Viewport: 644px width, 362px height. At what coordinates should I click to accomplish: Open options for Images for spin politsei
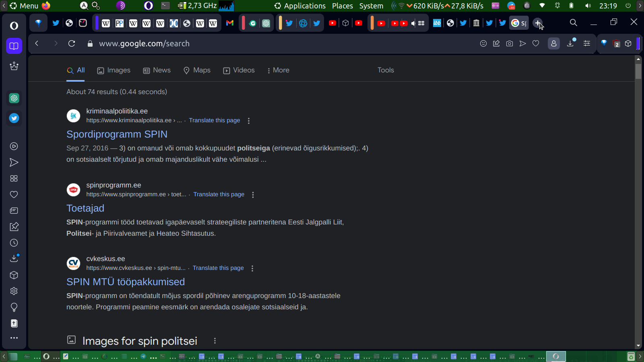(215, 341)
